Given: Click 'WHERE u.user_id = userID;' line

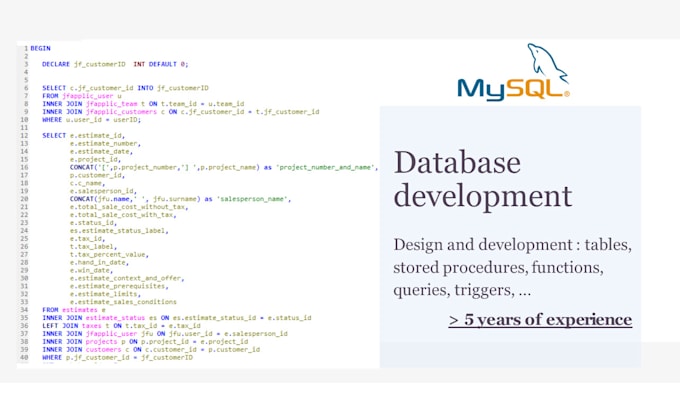Looking at the screenshot, I should tap(92, 120).
